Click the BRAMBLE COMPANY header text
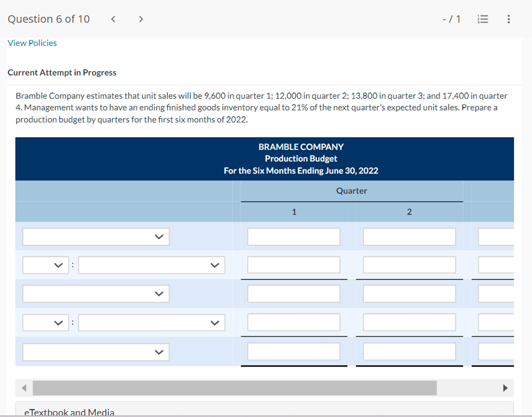Screen dimensions: 532x417 coord(301,147)
